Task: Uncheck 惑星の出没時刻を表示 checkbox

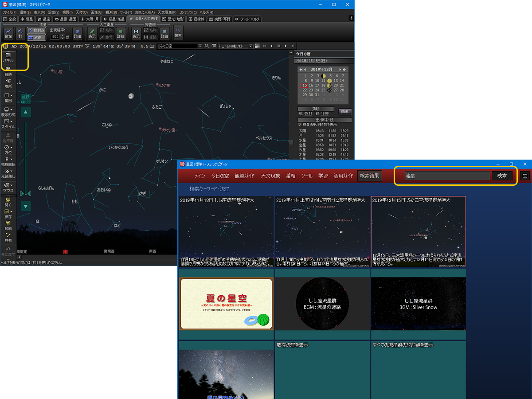Action: [300, 125]
